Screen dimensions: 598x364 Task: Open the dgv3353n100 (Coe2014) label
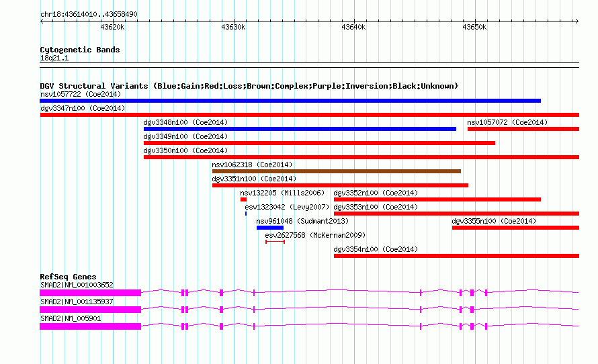pos(376,207)
